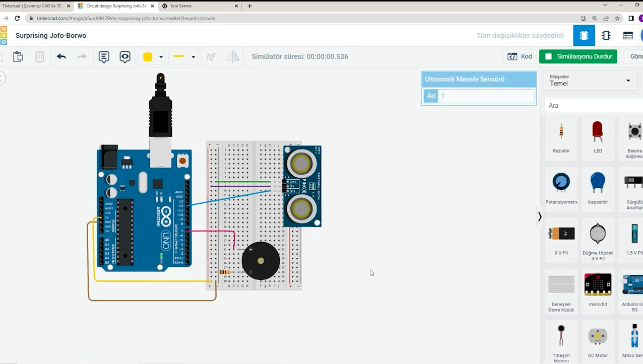The height and width of the screenshot is (364, 643).
Task: Rotate the selected component
Action: (211, 56)
